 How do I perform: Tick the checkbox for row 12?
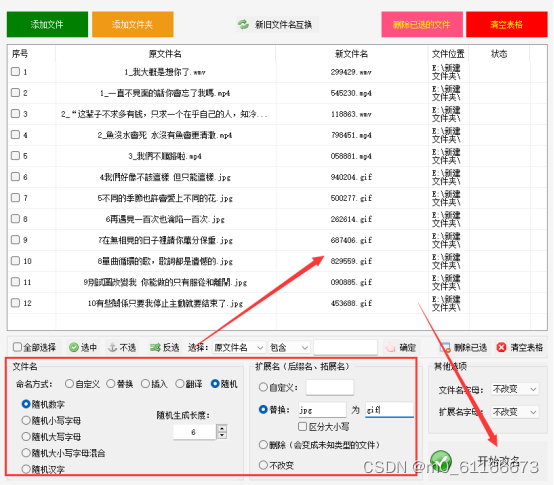[15, 303]
